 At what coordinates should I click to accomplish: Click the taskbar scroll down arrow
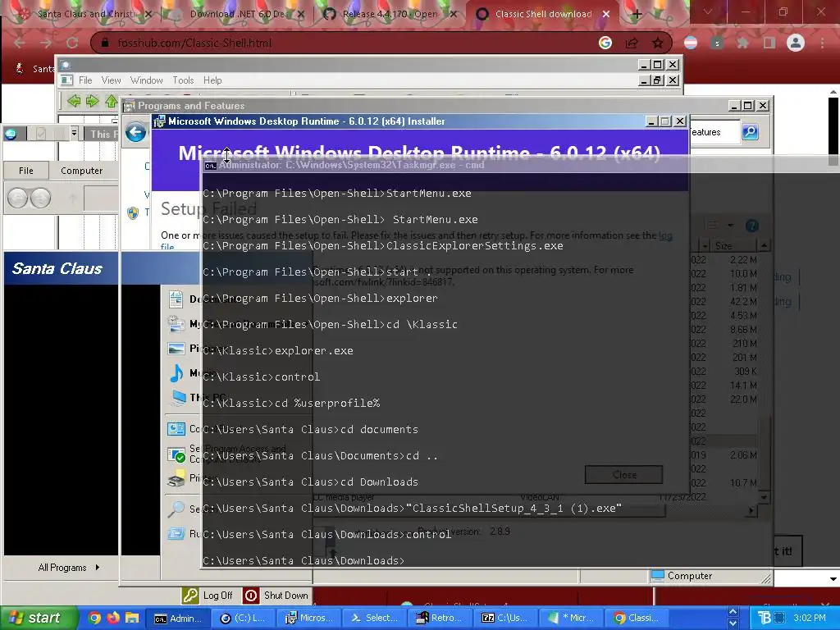tap(733, 623)
